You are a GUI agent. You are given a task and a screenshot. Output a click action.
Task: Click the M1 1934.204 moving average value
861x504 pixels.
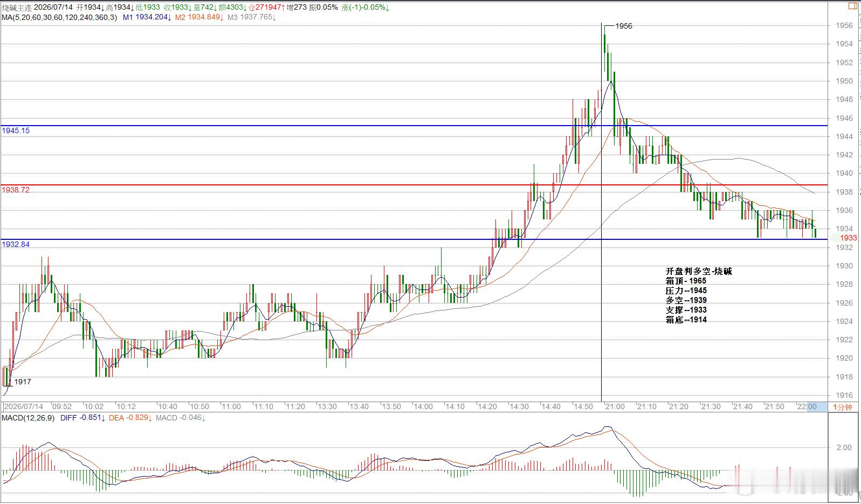[147, 17]
